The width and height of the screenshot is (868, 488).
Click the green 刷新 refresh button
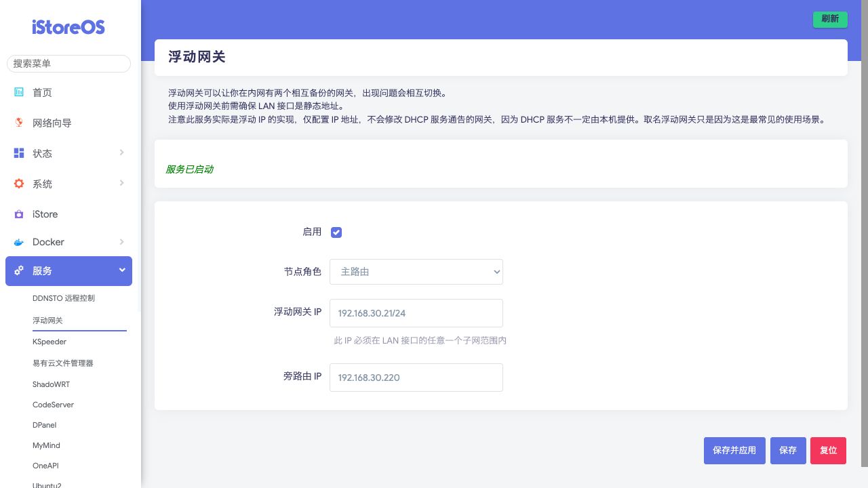tap(830, 19)
